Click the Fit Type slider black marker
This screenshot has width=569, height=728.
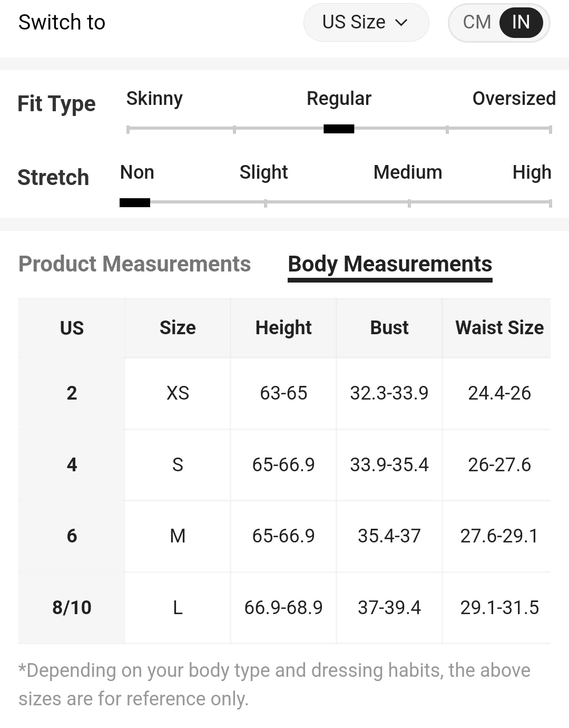pos(339,129)
